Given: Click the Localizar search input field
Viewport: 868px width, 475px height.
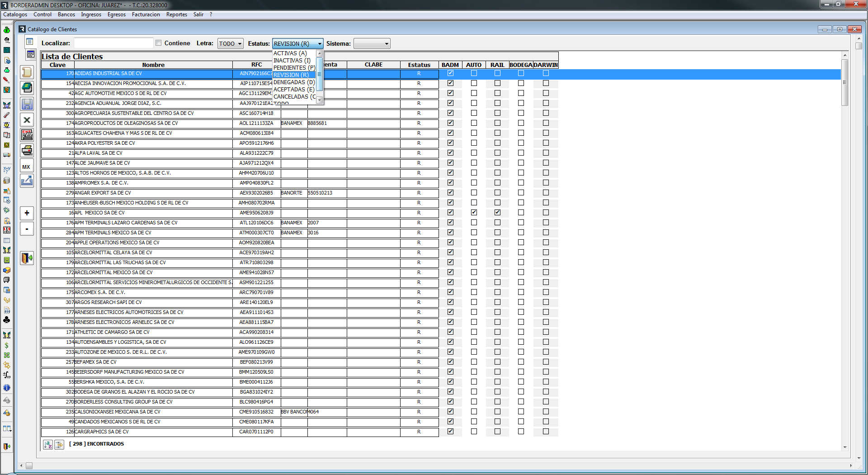Looking at the screenshot, I should click(x=113, y=43).
